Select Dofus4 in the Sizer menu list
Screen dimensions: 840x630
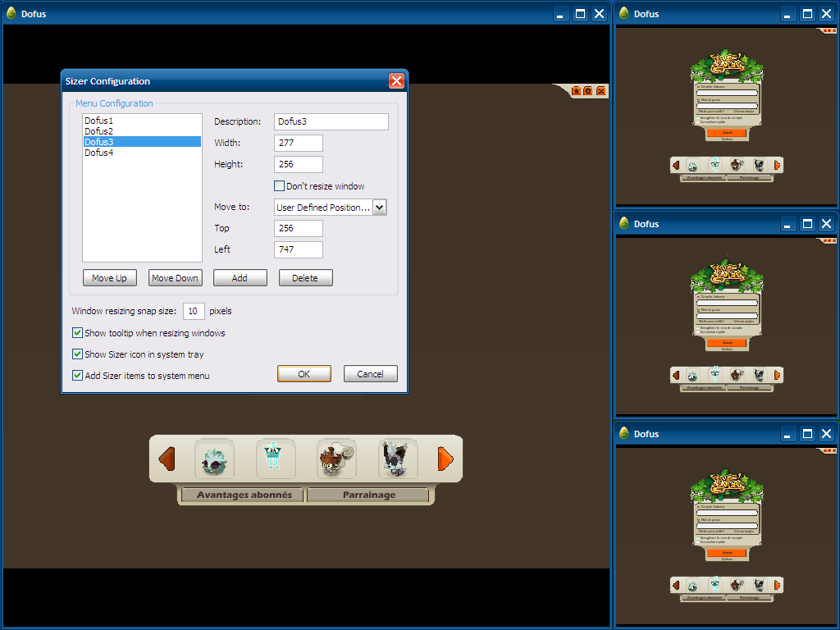tap(142, 153)
